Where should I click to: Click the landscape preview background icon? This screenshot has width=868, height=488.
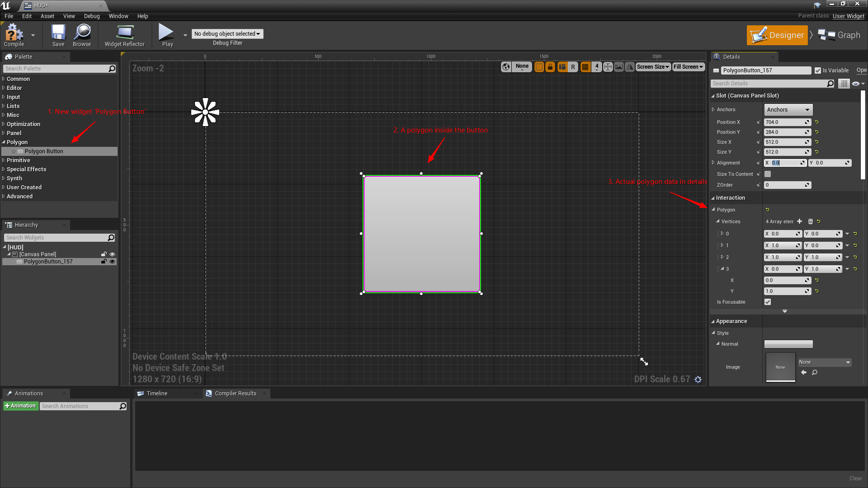[x=619, y=67]
